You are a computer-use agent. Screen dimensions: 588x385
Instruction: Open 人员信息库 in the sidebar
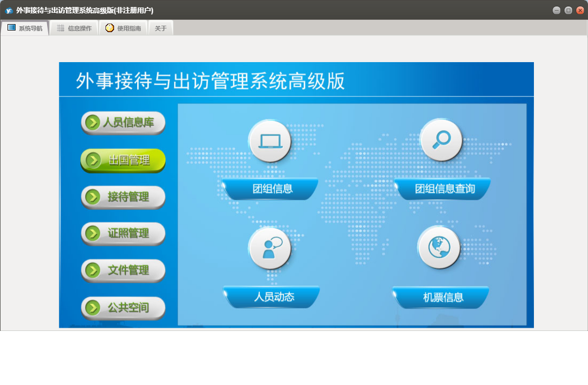point(123,123)
